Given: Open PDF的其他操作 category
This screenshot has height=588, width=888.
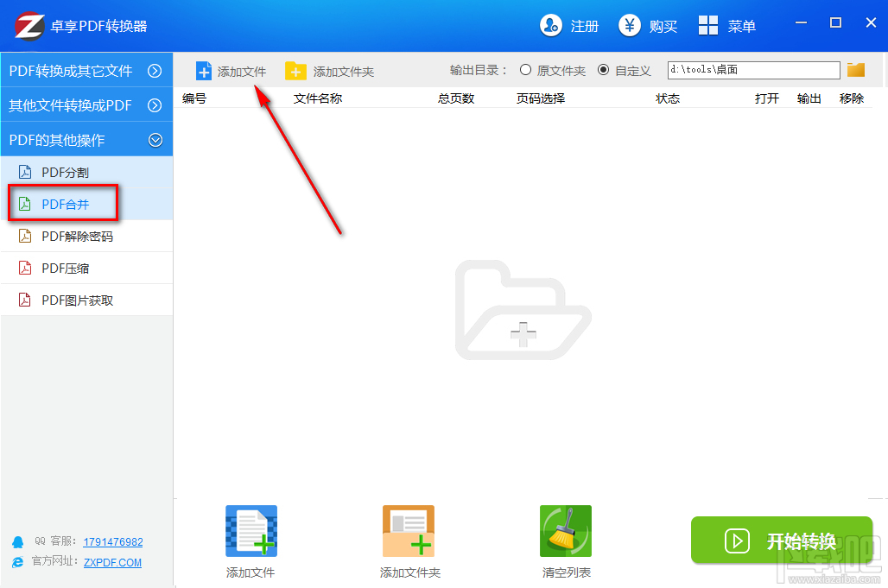Looking at the screenshot, I should (86, 140).
